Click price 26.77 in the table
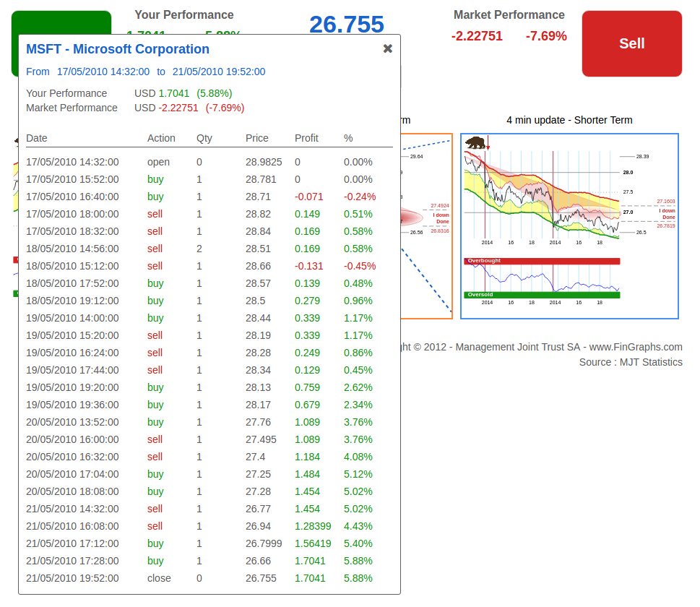700x607 pixels. point(258,509)
